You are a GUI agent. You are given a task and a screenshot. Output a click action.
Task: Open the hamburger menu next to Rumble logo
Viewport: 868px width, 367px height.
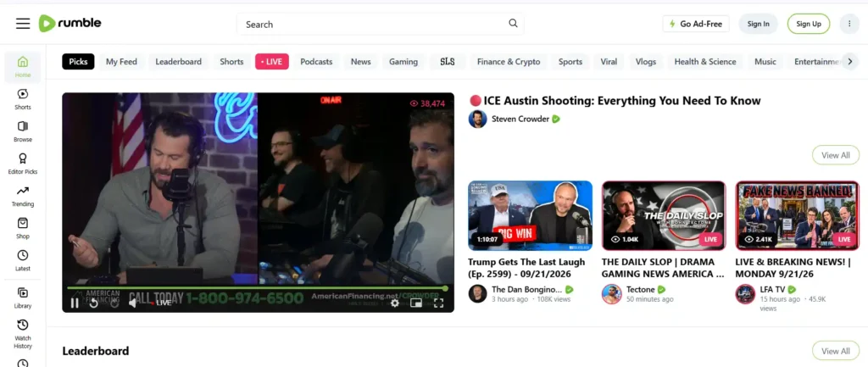23,24
